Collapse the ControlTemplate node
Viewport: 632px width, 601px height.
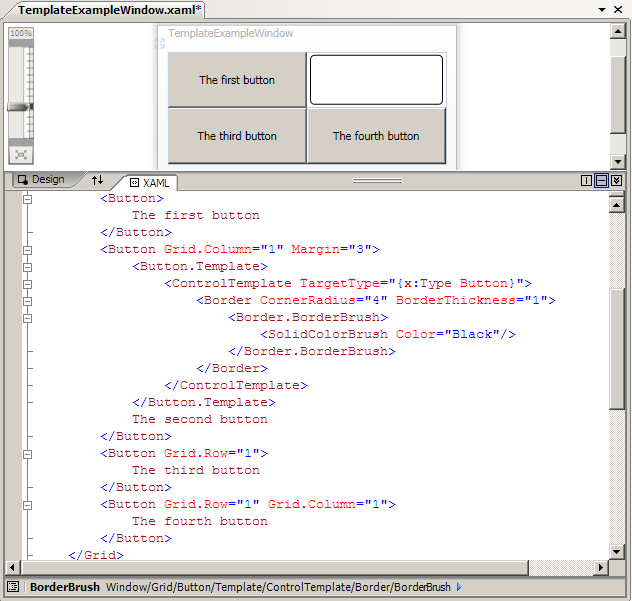[x=27, y=284]
